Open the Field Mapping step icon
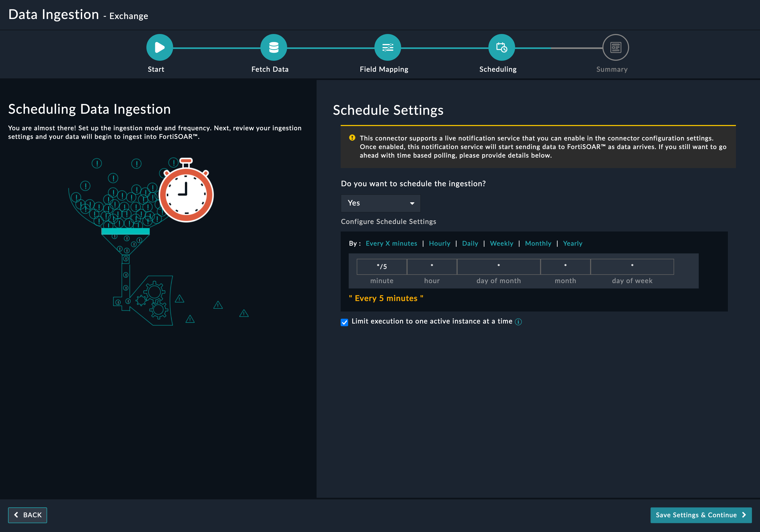Viewport: 760px width, 532px height. (387, 47)
